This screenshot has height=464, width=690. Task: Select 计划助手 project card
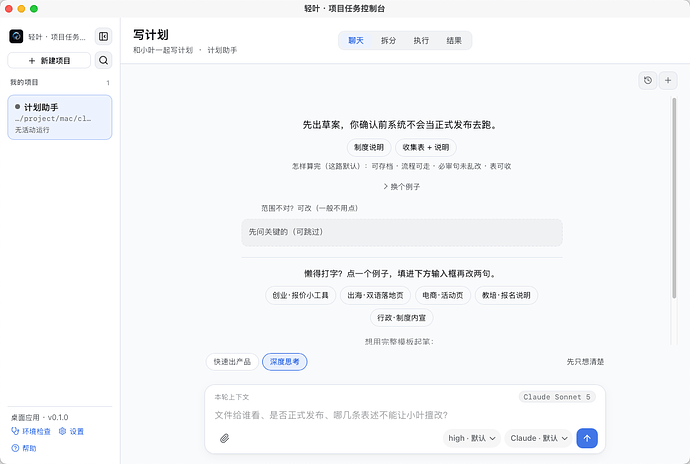point(60,118)
